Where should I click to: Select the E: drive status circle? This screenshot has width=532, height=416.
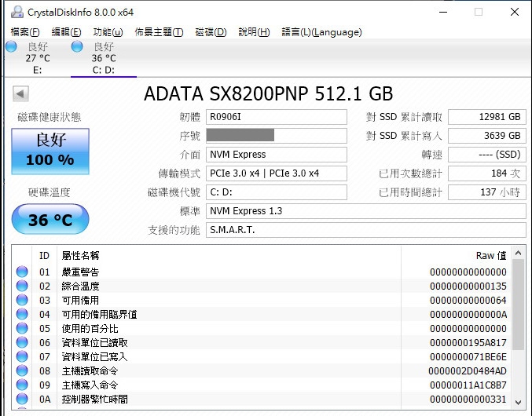click(x=11, y=46)
